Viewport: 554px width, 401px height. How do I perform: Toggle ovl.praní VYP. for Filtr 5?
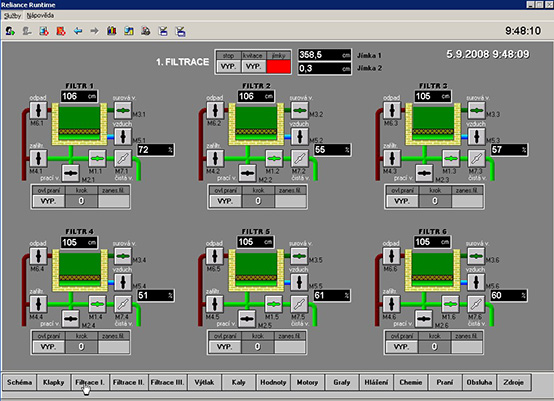(x=225, y=347)
